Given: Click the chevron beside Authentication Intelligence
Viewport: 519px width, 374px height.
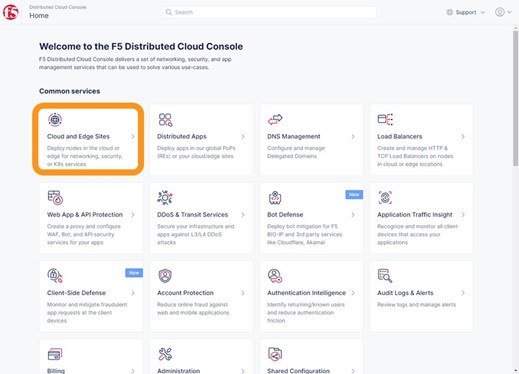Looking at the screenshot, I should pyautogui.click(x=353, y=293).
